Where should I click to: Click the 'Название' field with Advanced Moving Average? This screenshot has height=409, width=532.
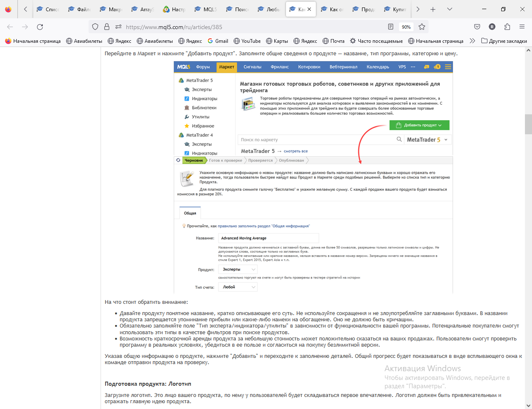tap(268, 238)
